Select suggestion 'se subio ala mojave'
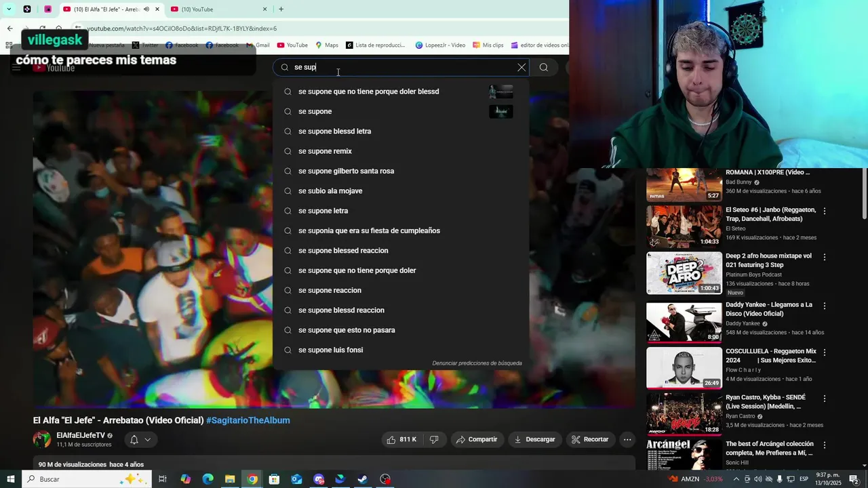This screenshot has width=868, height=488. (x=401, y=191)
